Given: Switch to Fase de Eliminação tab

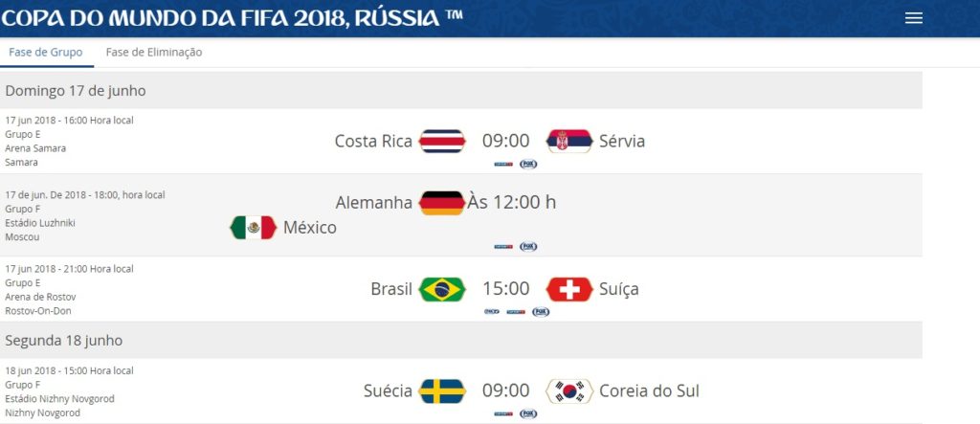Looking at the screenshot, I should coord(154,53).
